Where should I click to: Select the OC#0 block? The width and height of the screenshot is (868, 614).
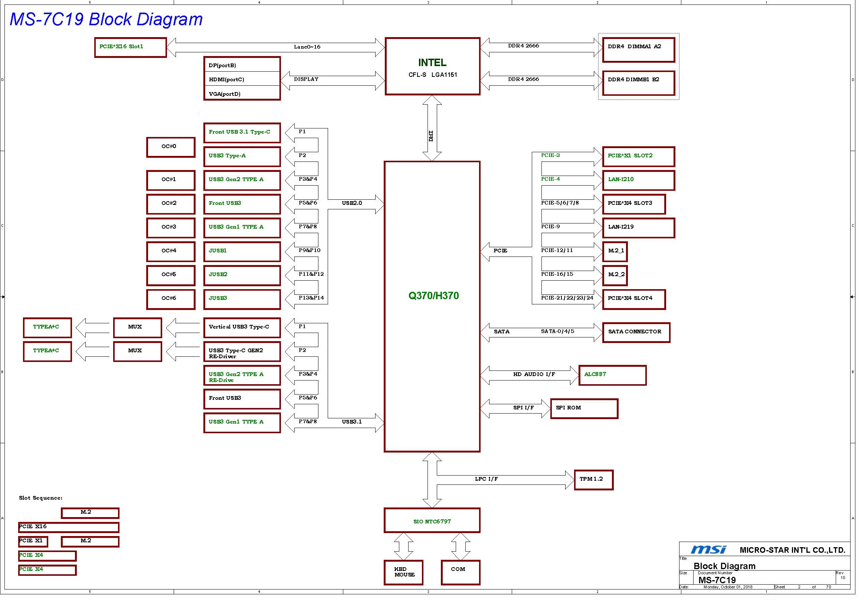point(171,147)
